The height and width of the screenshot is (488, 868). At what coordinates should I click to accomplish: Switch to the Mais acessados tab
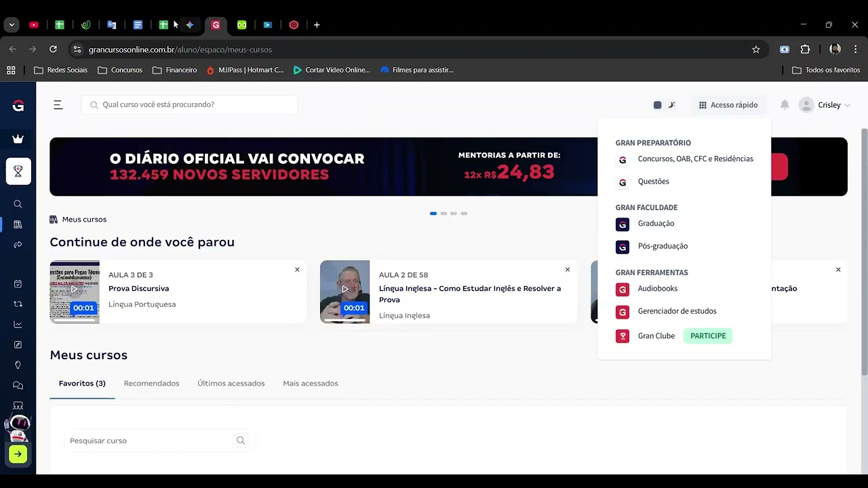click(x=311, y=384)
